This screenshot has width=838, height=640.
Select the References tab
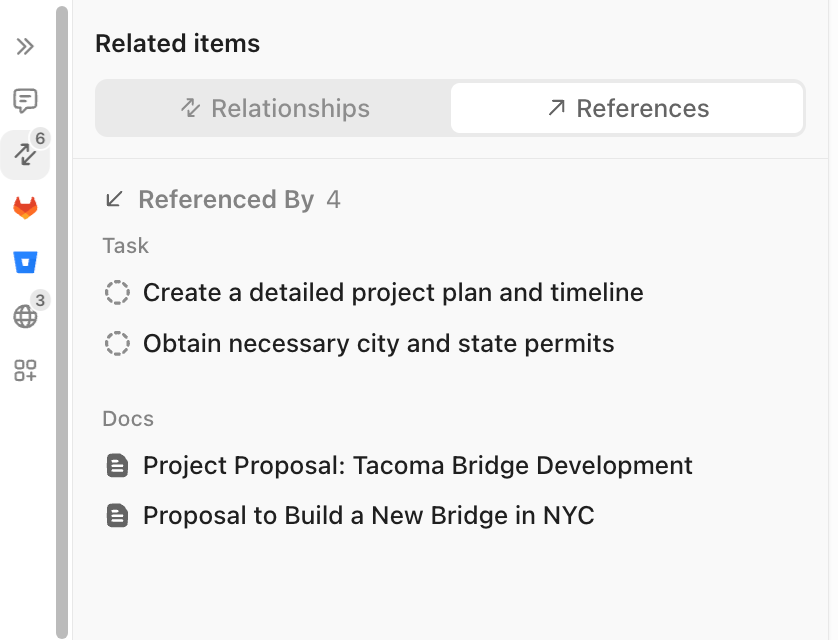click(x=627, y=108)
